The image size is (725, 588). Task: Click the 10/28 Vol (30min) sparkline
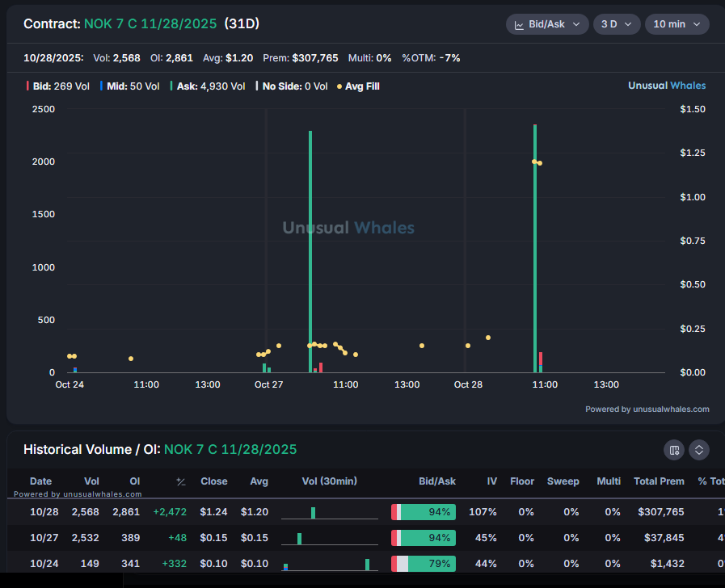click(329, 512)
